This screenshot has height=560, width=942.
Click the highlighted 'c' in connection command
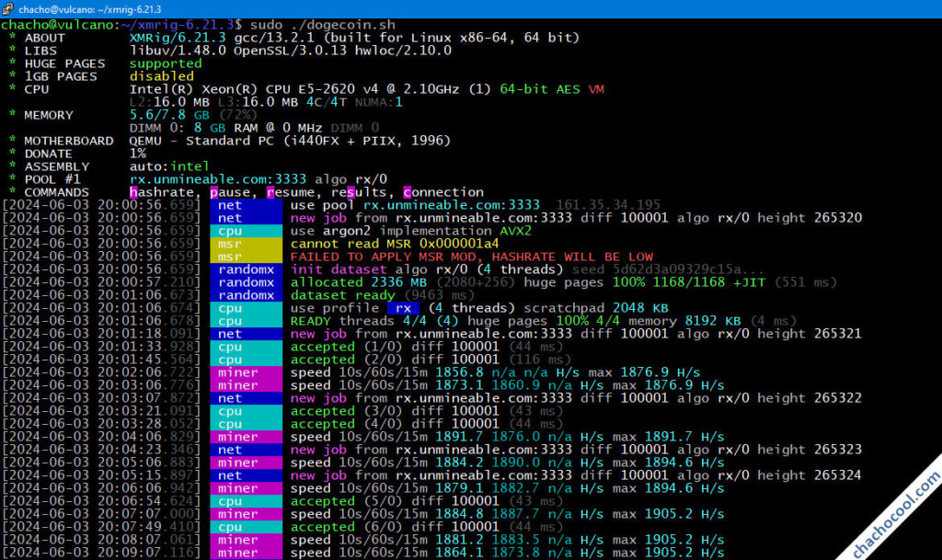(408, 192)
